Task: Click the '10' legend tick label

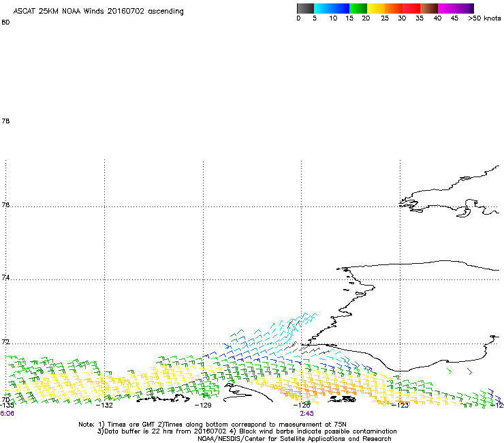Action: (333, 18)
